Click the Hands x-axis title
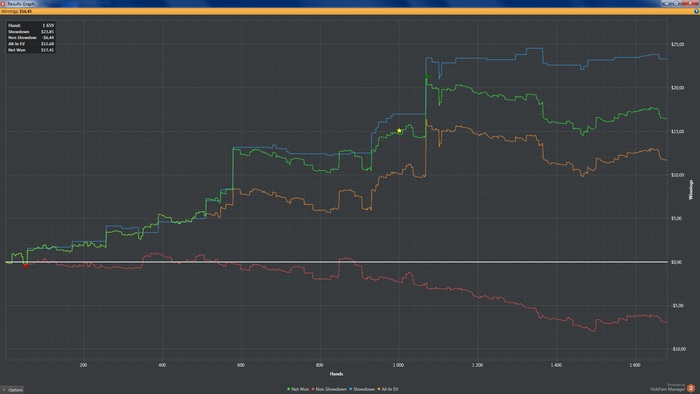Image resolution: width=700 pixels, height=394 pixels. [x=336, y=374]
